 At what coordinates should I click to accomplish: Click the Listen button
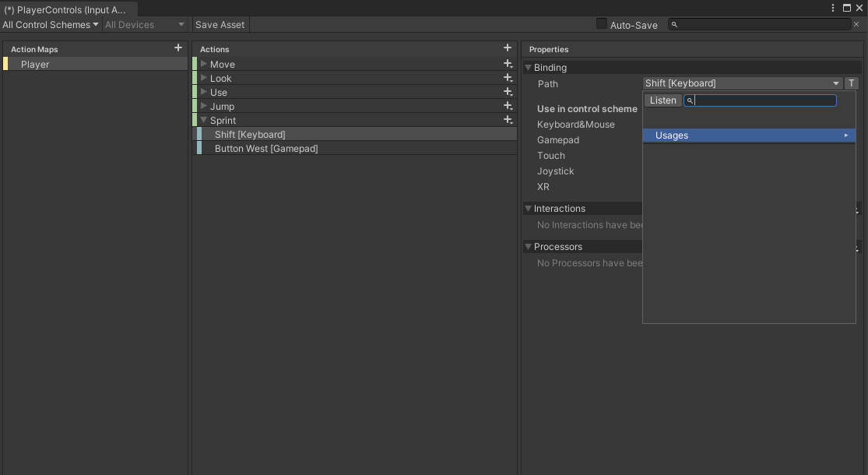(662, 100)
